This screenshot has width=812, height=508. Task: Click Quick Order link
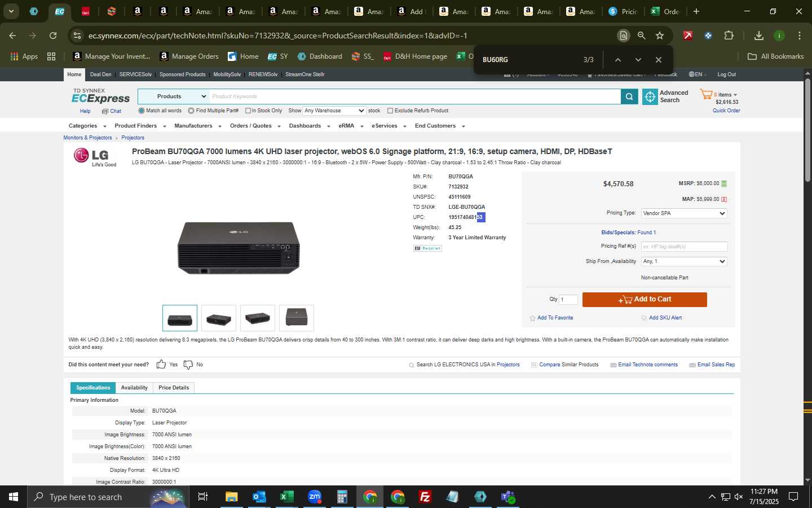pos(726,111)
